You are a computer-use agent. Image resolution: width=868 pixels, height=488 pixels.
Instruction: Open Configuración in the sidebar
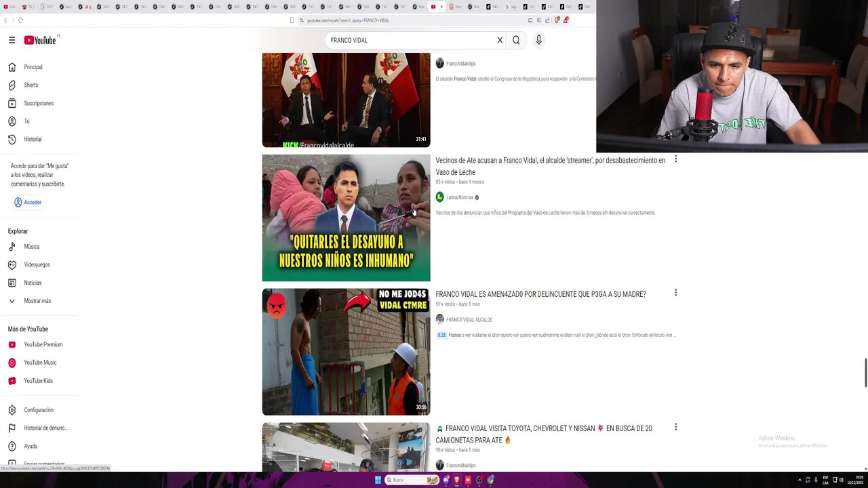pyautogui.click(x=39, y=410)
